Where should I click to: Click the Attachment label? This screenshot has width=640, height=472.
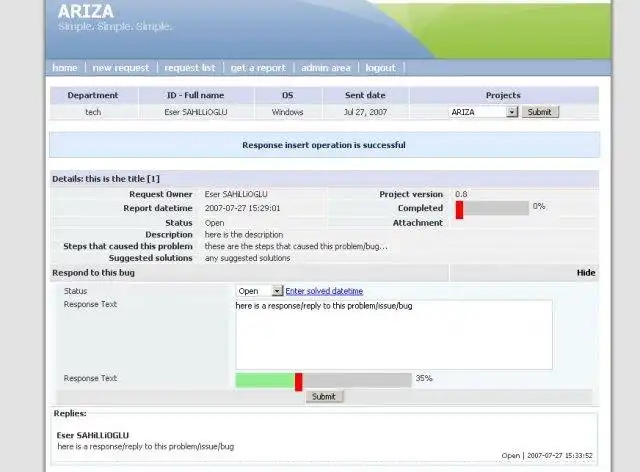(x=418, y=223)
